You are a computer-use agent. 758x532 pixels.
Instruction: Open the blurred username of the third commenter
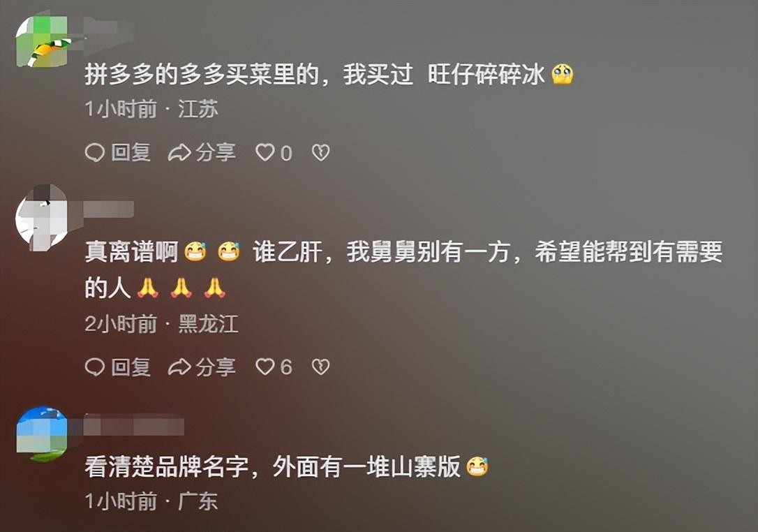[135, 426]
